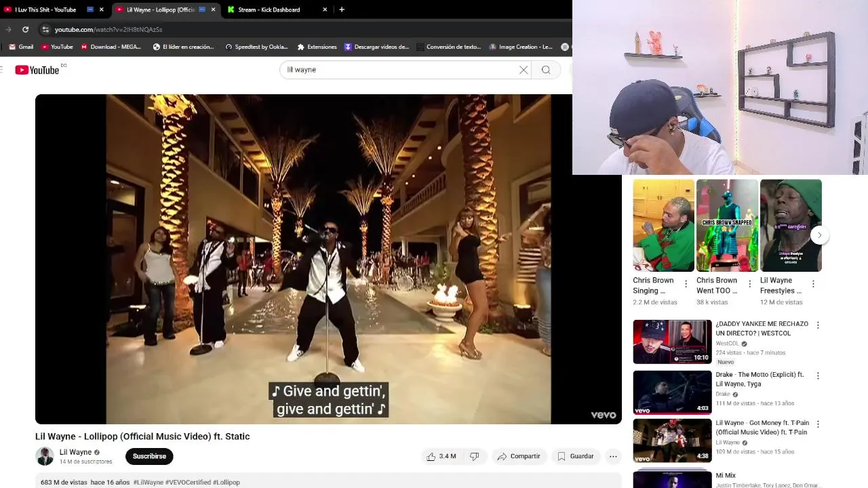Open the Speedtest by Ookla bookmark

(x=256, y=47)
